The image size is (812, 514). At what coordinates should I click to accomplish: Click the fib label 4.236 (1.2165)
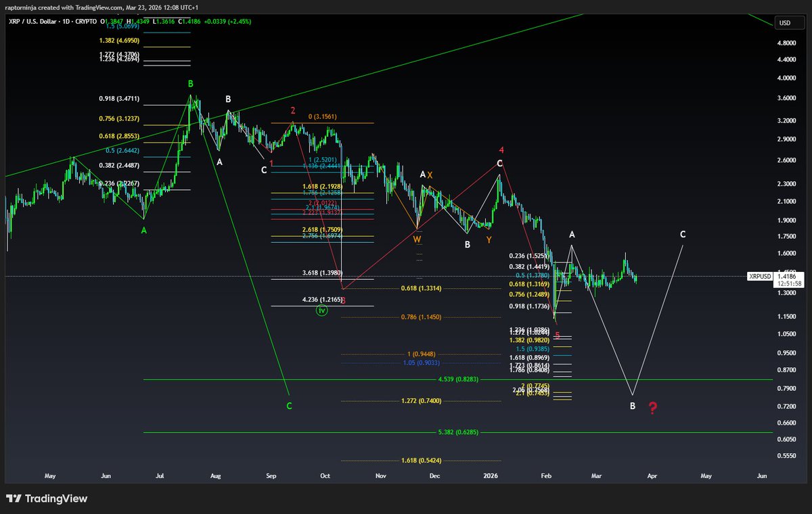pos(323,299)
